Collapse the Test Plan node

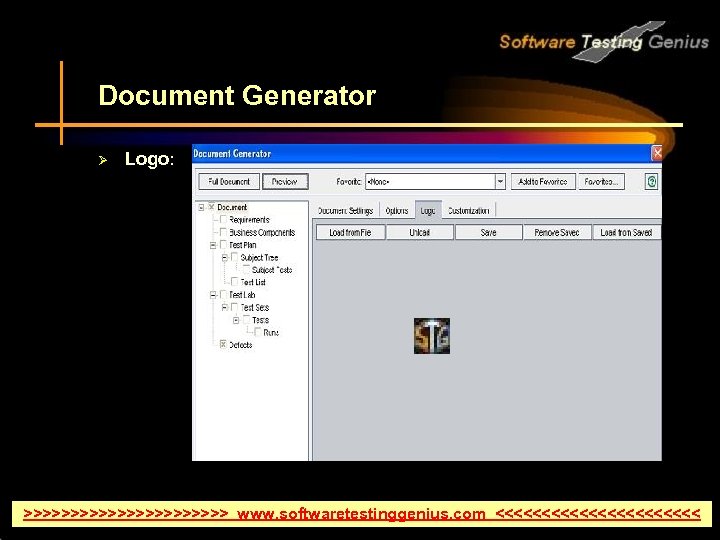[213, 245]
